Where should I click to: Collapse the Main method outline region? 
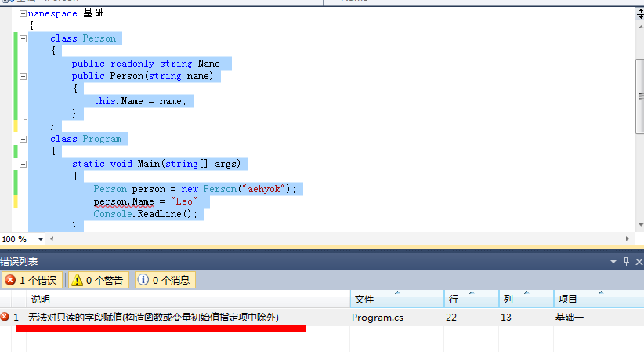click(23, 164)
